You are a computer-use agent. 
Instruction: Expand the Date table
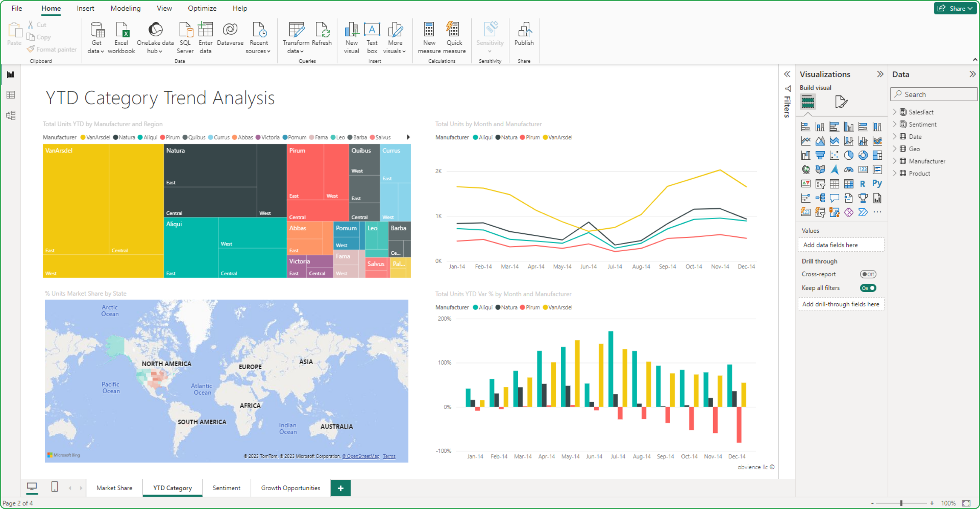895,136
